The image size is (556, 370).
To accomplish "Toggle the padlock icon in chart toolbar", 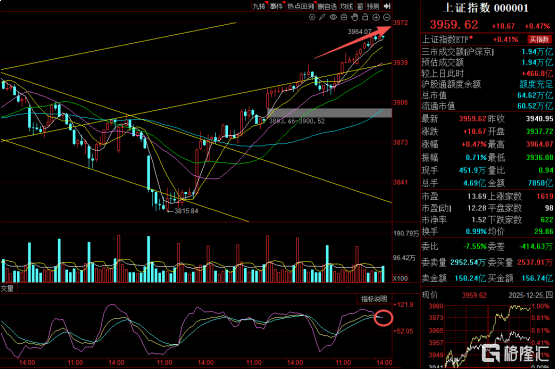I will tap(365, 17).
